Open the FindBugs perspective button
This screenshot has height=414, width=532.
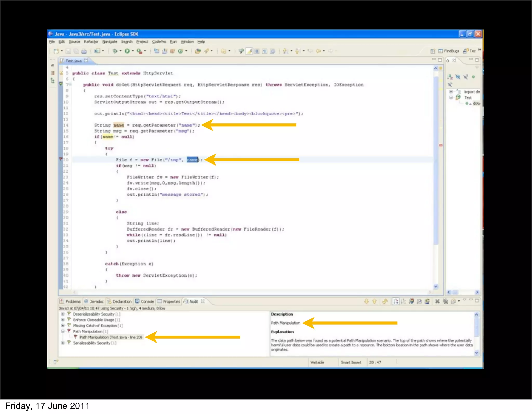coord(449,51)
